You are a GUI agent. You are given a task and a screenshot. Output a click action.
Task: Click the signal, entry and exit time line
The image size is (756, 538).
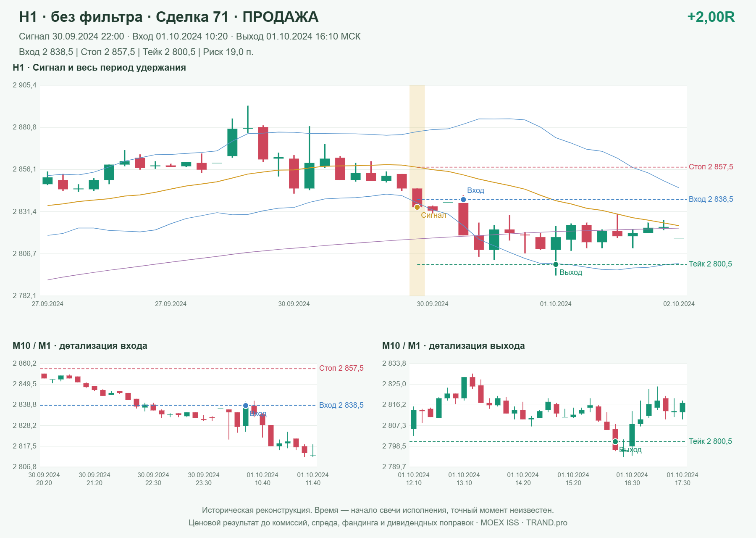(190, 37)
